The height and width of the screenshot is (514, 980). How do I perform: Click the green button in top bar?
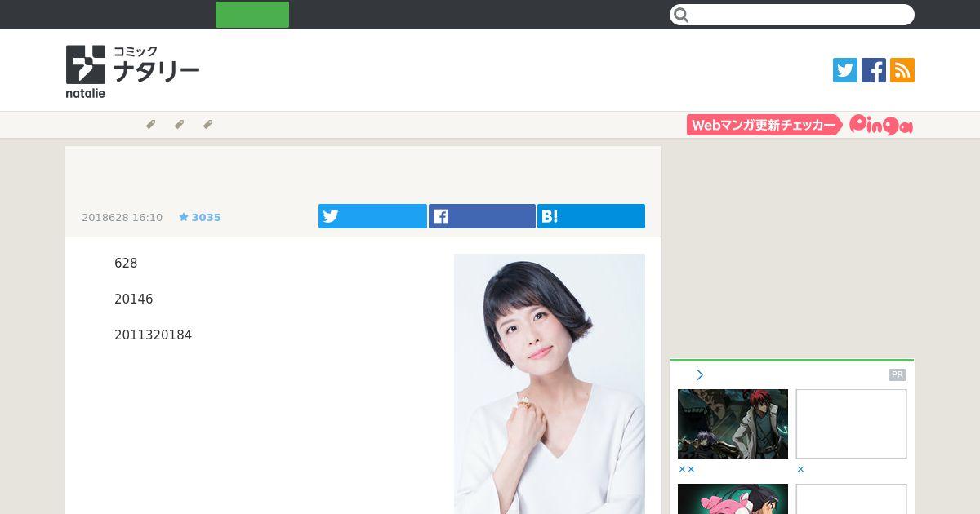(x=252, y=15)
